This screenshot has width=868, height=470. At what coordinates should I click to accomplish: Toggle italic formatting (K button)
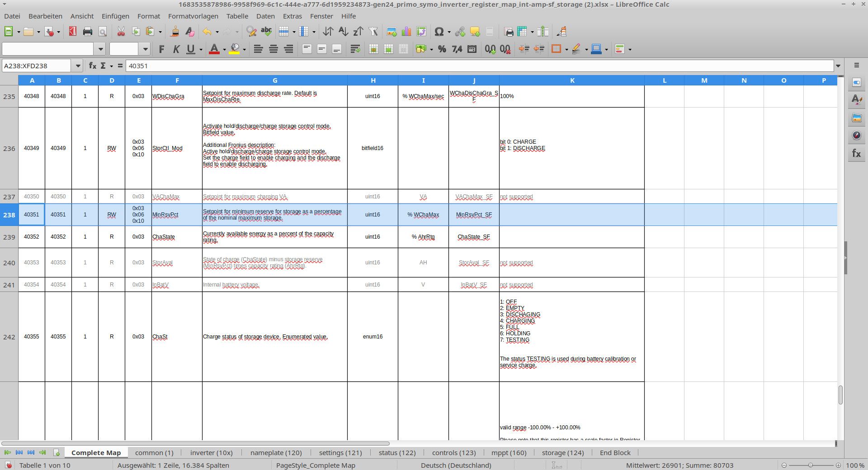click(176, 49)
